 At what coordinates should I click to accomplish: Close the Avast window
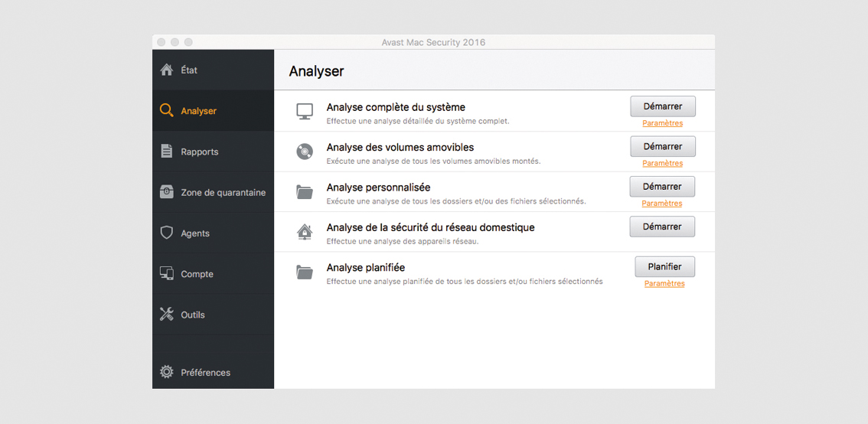(x=161, y=42)
